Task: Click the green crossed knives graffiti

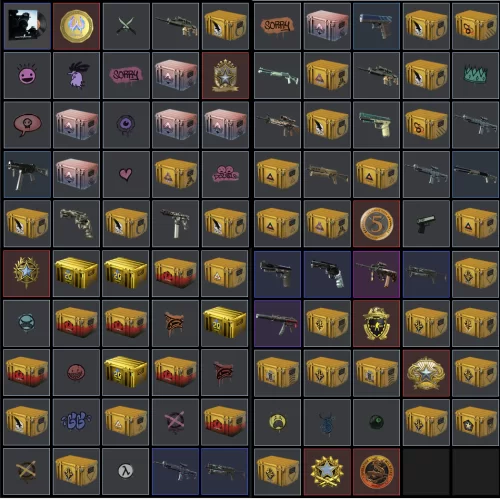Action: pos(126,26)
